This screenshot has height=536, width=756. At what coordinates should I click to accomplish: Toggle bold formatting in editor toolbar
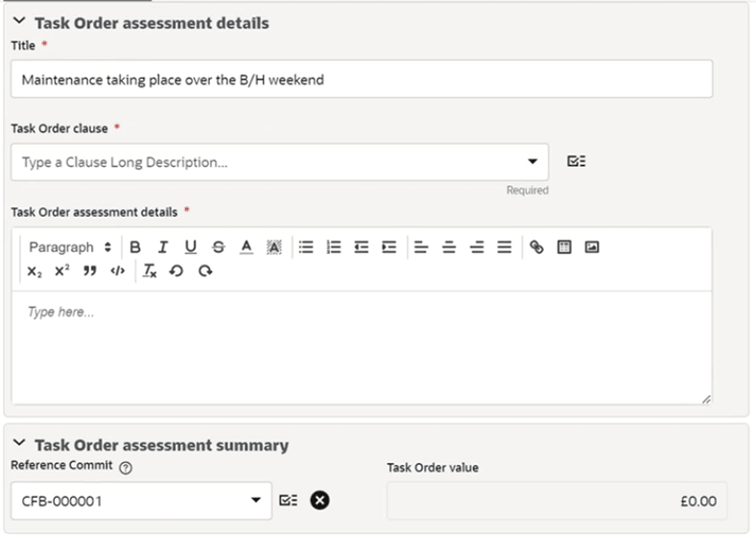pyautogui.click(x=135, y=247)
